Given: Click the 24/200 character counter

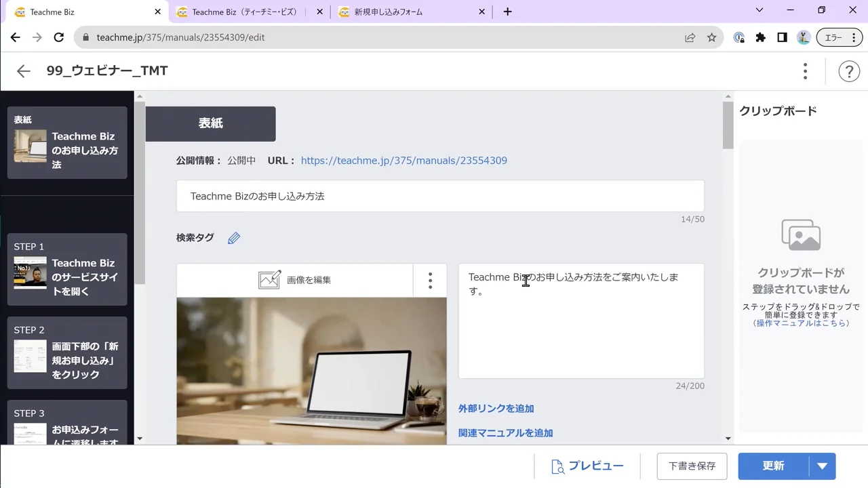Looking at the screenshot, I should point(690,386).
